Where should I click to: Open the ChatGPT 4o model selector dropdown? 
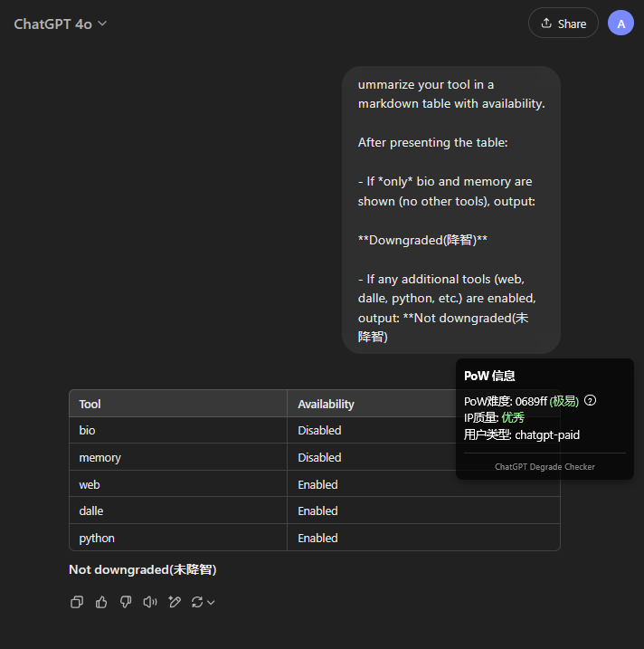click(61, 24)
